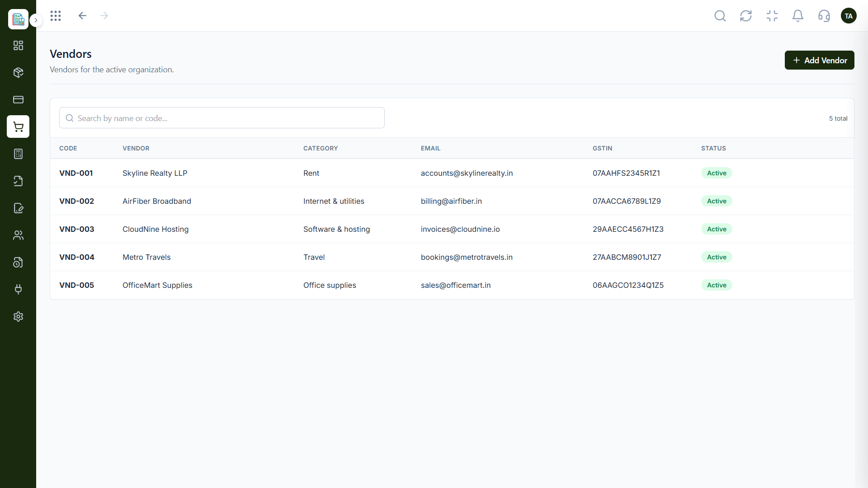This screenshot has width=868, height=488.
Task: Click the Active badge for AirFiber Broadband
Action: [717, 201]
